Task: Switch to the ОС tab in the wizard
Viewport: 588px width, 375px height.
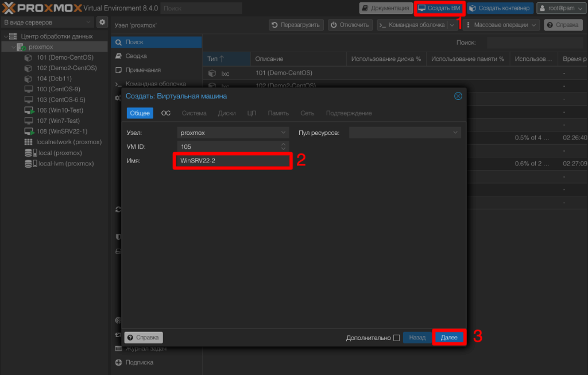Action: [166, 113]
